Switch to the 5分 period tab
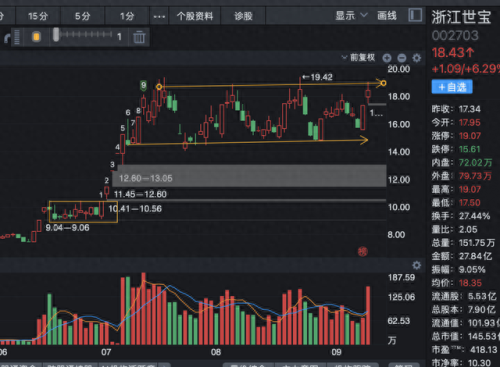The height and width of the screenshot is (367, 500). pyautogui.click(x=82, y=16)
